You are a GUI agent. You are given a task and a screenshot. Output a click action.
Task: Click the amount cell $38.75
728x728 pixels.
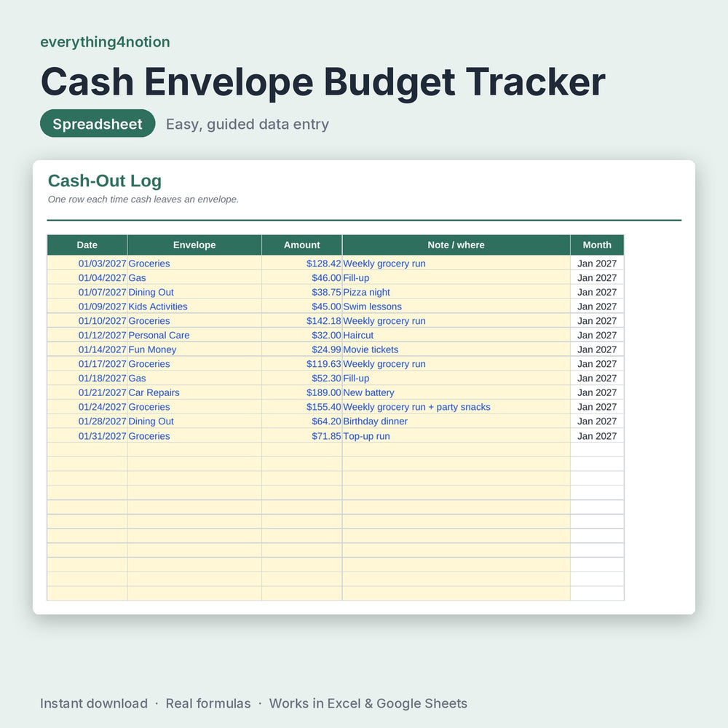coord(302,292)
